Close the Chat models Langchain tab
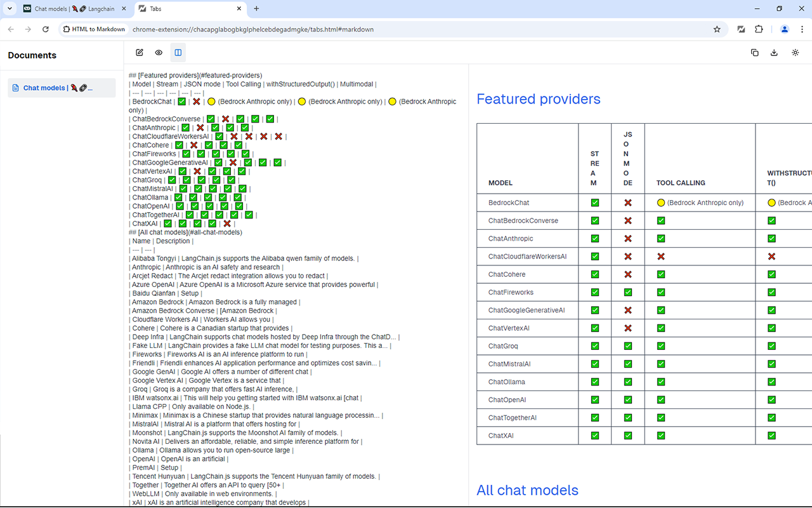Screen dimensions: 812x508 (x=123, y=9)
